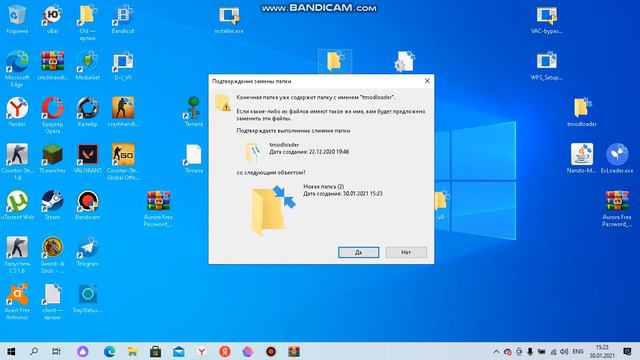Click the Новая папка (2) folder thumbnail
This screenshot has height=360, width=640.
click(272, 210)
